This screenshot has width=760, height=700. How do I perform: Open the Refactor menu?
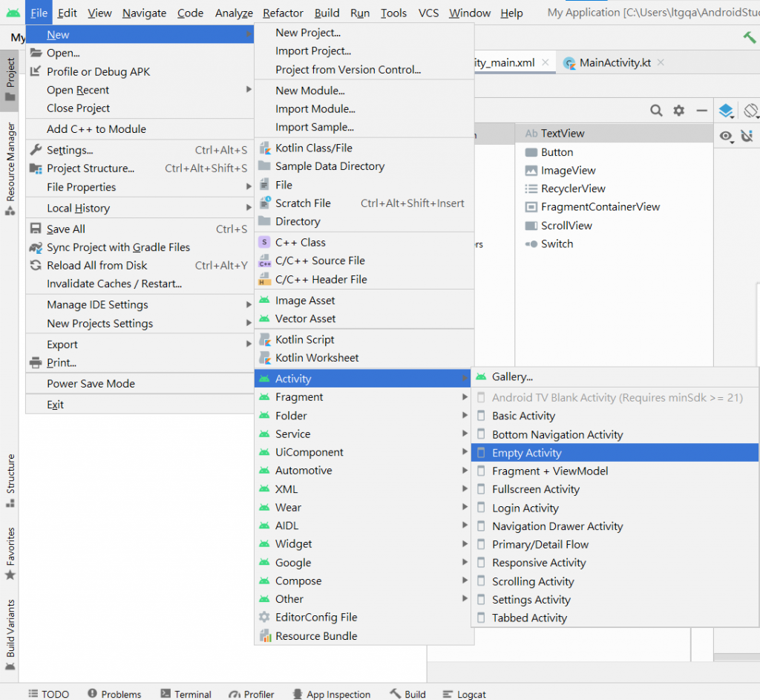pyautogui.click(x=283, y=13)
